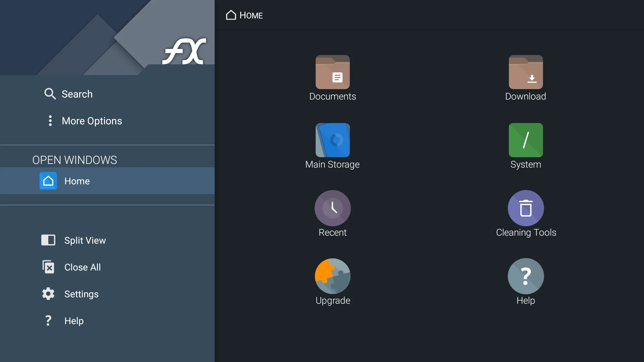
Task: Choose Split View from the sidebar
Action: point(107,240)
